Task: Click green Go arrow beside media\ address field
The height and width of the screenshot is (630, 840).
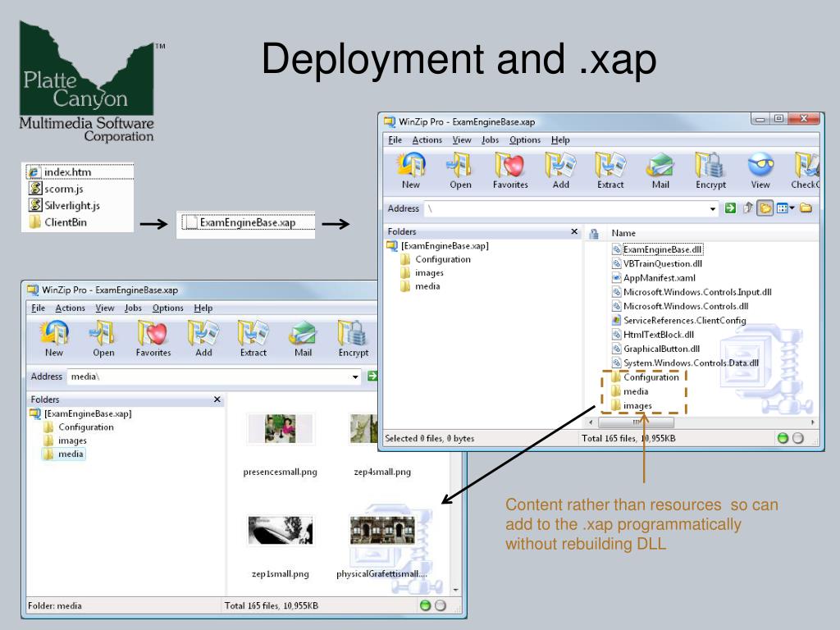Action: tap(372, 376)
